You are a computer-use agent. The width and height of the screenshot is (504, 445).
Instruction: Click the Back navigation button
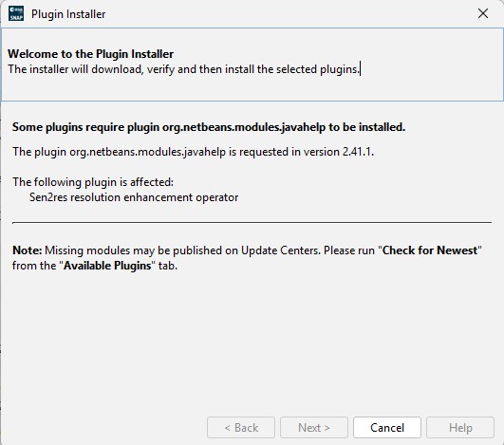[x=241, y=427]
